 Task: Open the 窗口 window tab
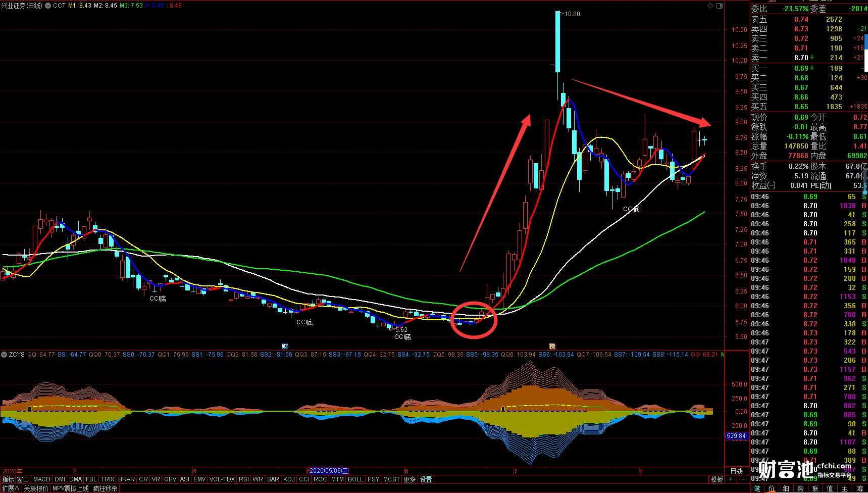[x=23, y=479]
